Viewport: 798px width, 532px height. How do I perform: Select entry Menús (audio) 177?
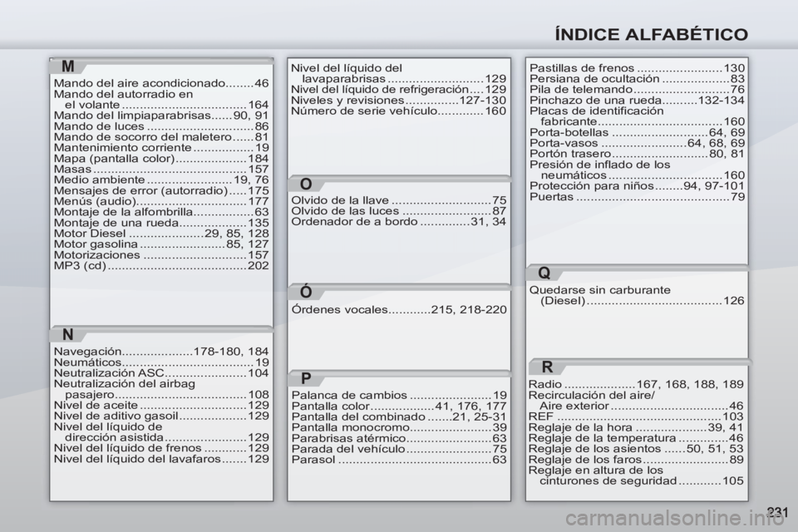click(x=161, y=202)
